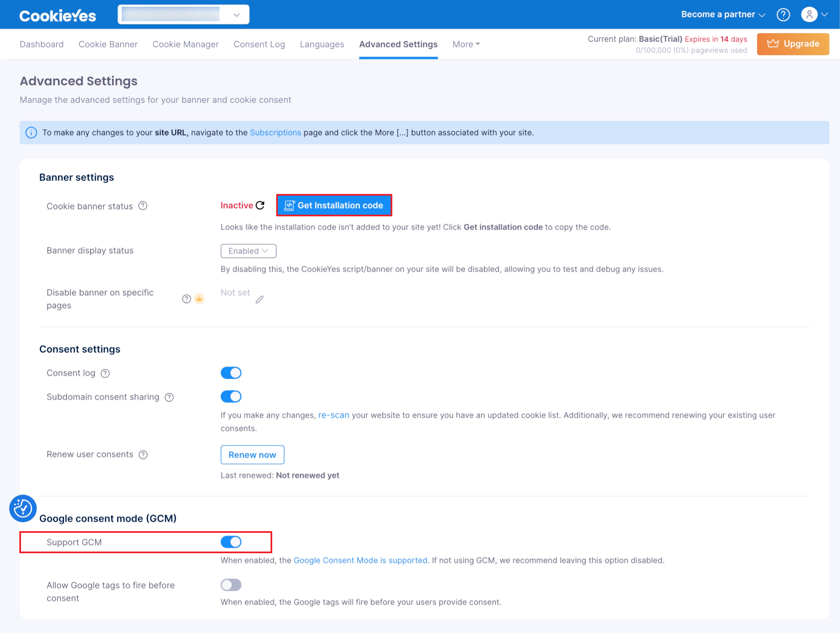Expand the More navigation menu
The width and height of the screenshot is (840, 633).
coord(466,44)
